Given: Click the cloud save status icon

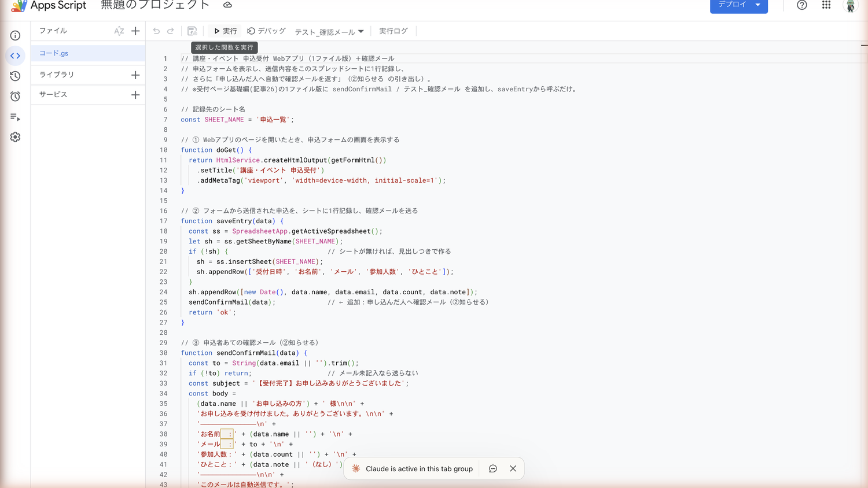Looking at the screenshot, I should point(227,5).
